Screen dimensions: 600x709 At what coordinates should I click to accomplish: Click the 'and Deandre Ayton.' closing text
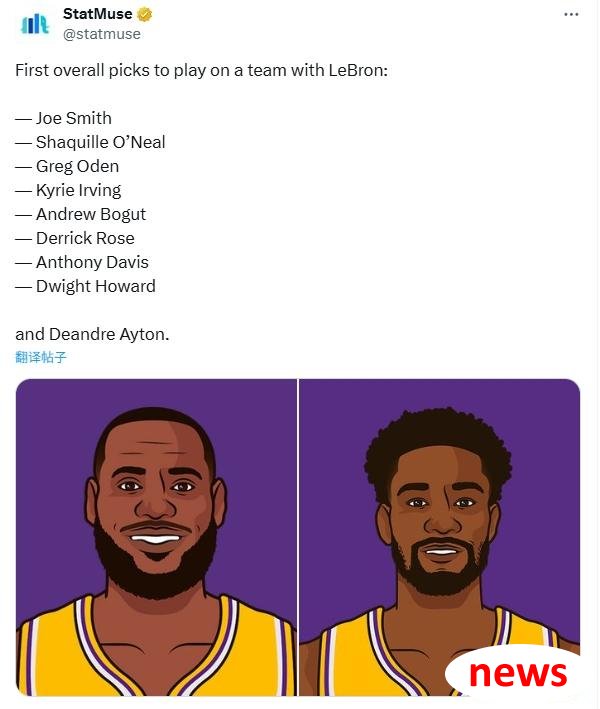coord(92,334)
